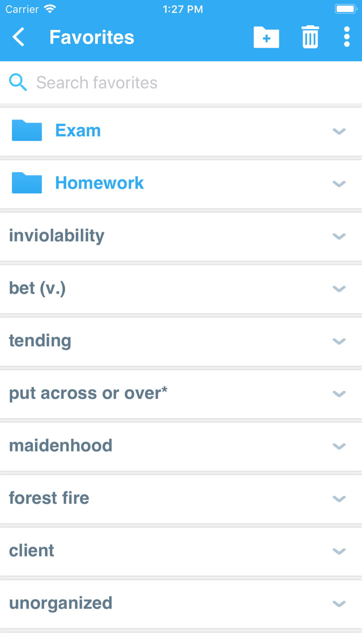
Task: Expand the client entry chevron
Action: pyautogui.click(x=339, y=551)
